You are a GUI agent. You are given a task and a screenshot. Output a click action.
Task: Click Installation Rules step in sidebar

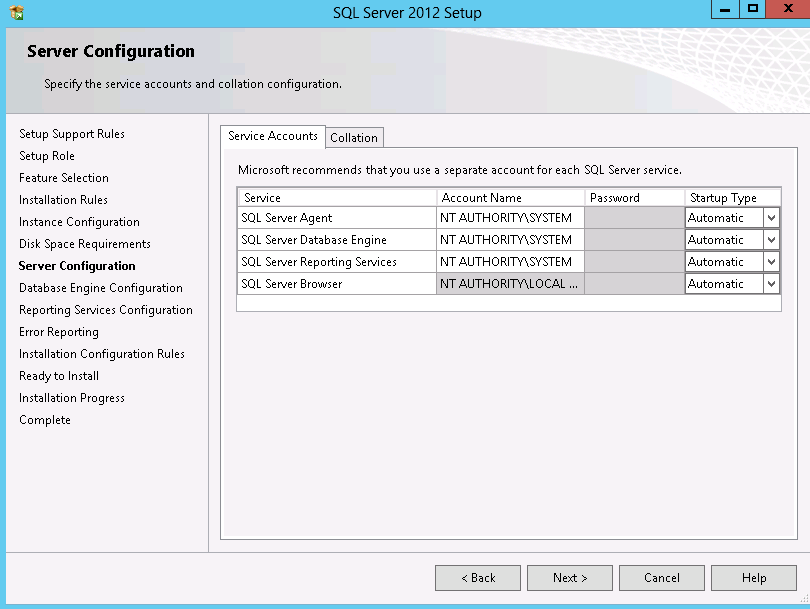[x=63, y=200]
